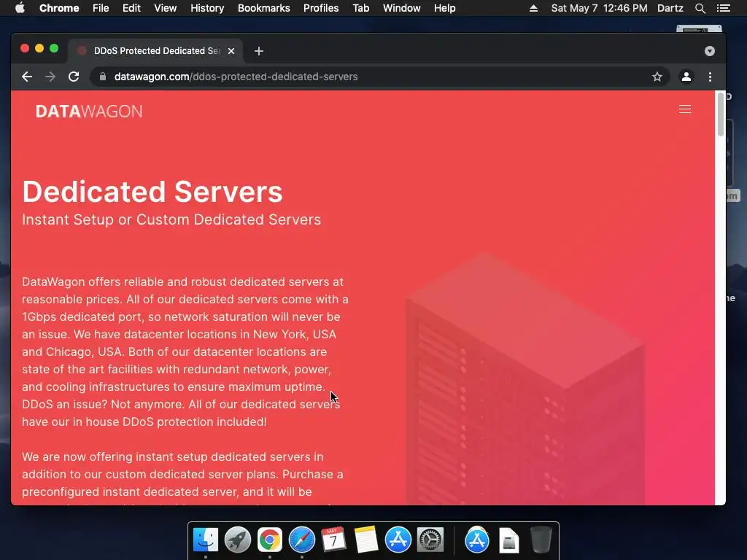Open the Notification Center list icon
Screen dimensions: 747x560
723,8
